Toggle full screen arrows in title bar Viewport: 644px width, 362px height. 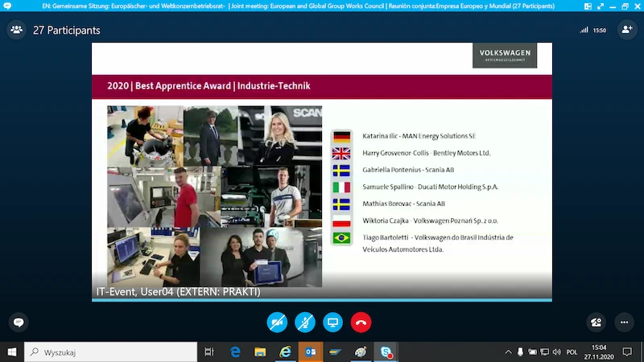(601, 6)
